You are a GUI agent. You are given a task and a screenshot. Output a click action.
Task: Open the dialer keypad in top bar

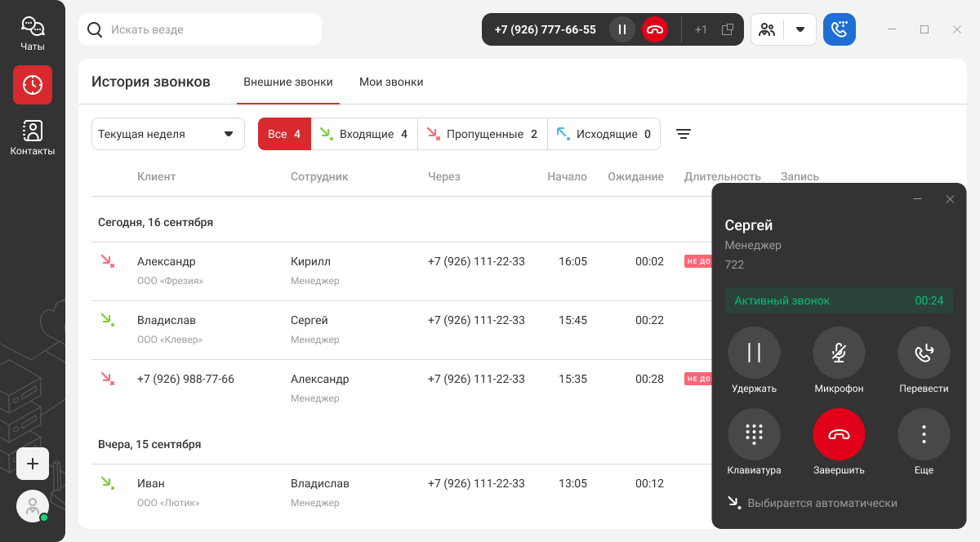(x=839, y=29)
